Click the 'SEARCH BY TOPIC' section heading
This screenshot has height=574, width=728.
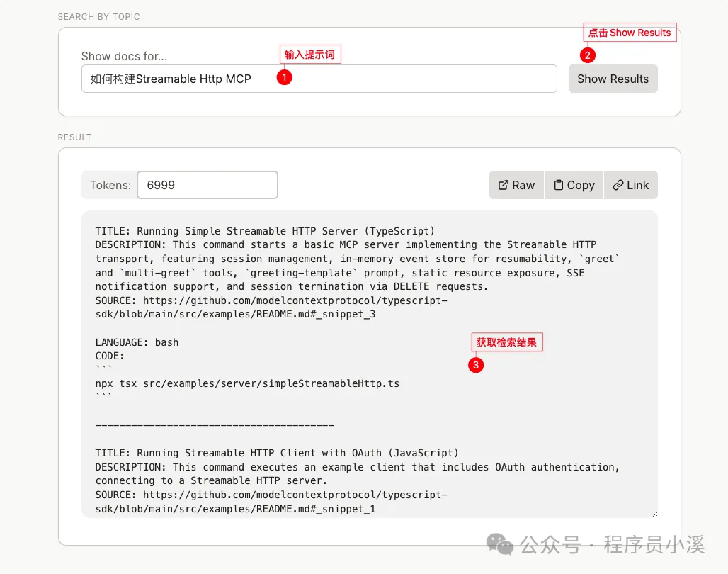(x=98, y=16)
